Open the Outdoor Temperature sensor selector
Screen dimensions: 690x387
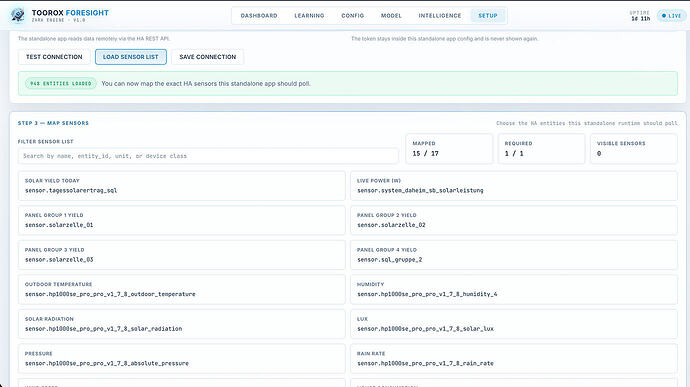(181, 289)
